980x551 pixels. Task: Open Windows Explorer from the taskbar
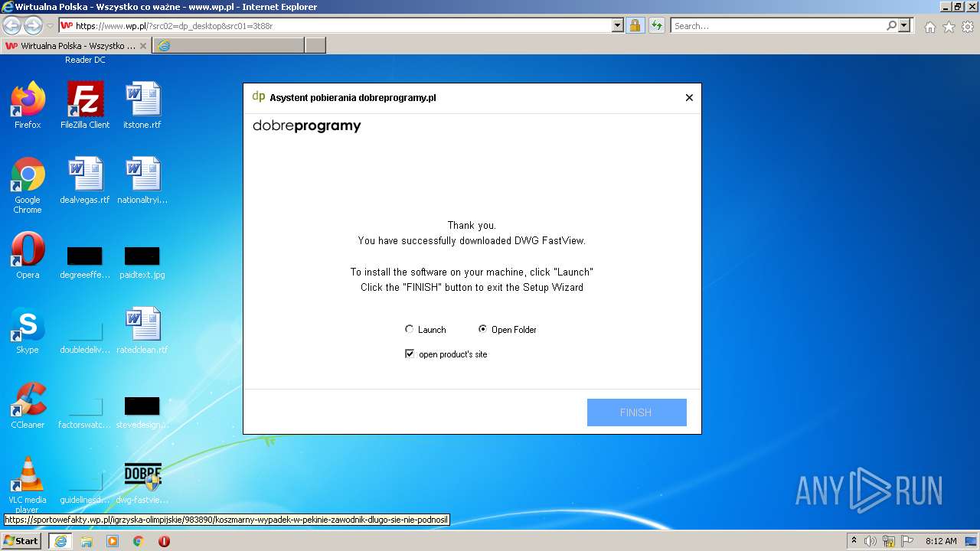pos(87,541)
